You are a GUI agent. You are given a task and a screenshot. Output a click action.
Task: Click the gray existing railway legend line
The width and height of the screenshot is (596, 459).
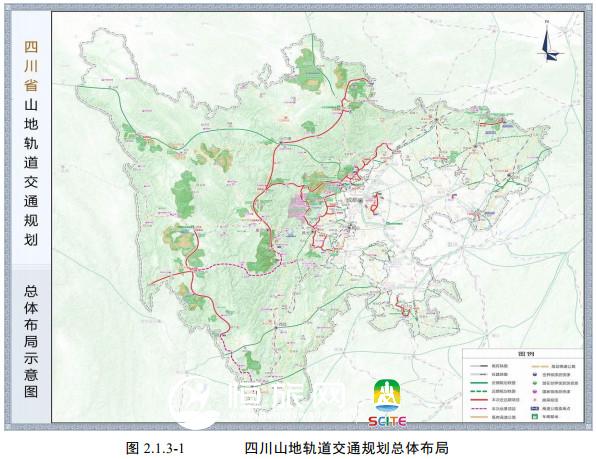pyautogui.click(x=479, y=366)
